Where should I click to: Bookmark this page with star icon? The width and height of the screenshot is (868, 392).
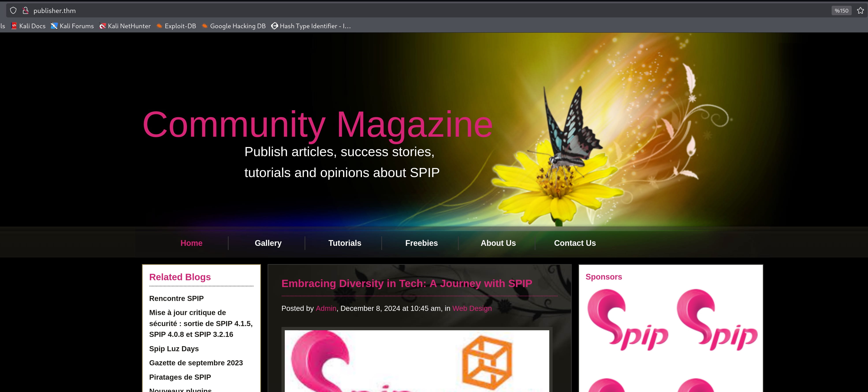tap(860, 10)
